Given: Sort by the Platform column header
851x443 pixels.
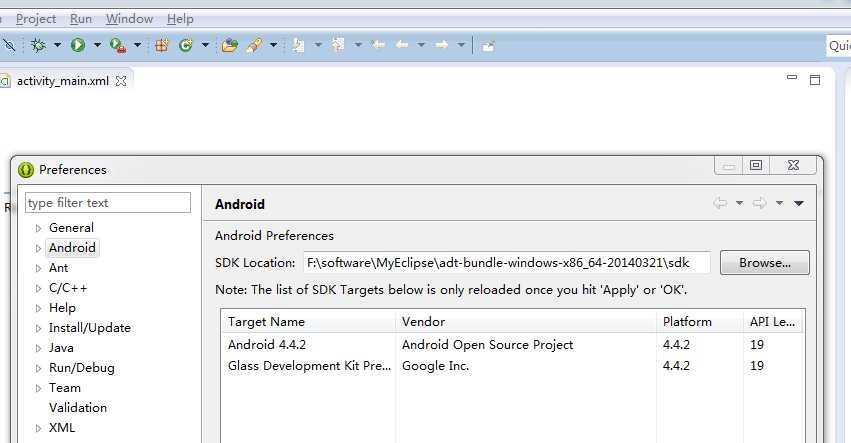Looking at the screenshot, I should point(700,321).
